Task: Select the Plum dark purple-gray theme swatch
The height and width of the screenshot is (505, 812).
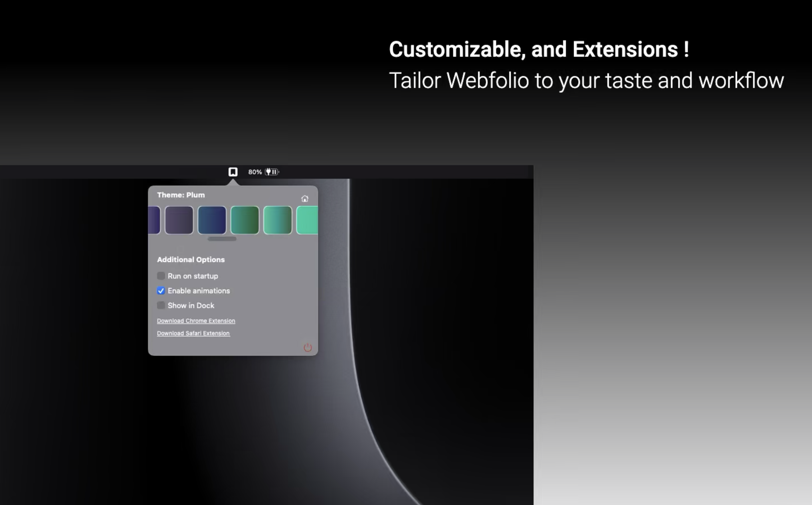Action: 179,220
